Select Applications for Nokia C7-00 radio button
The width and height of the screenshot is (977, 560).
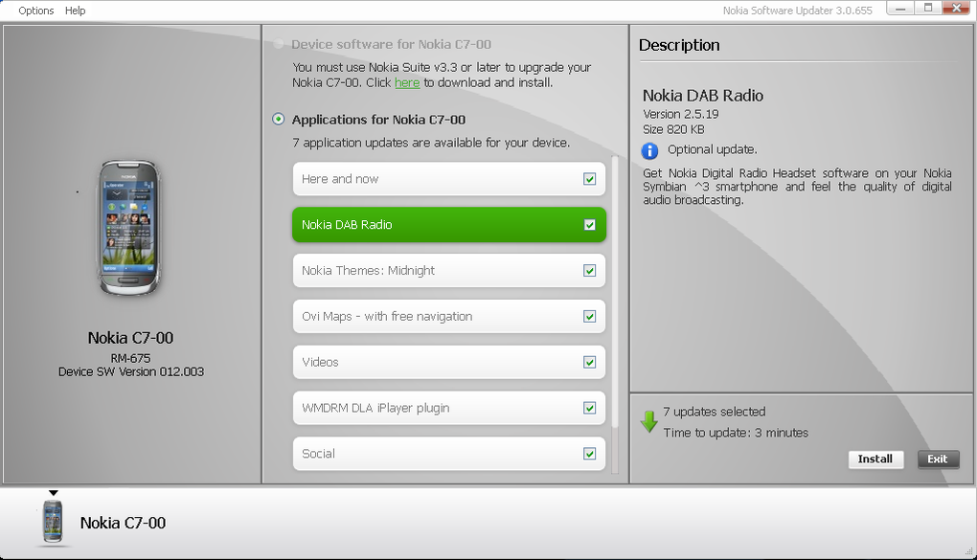tap(279, 119)
